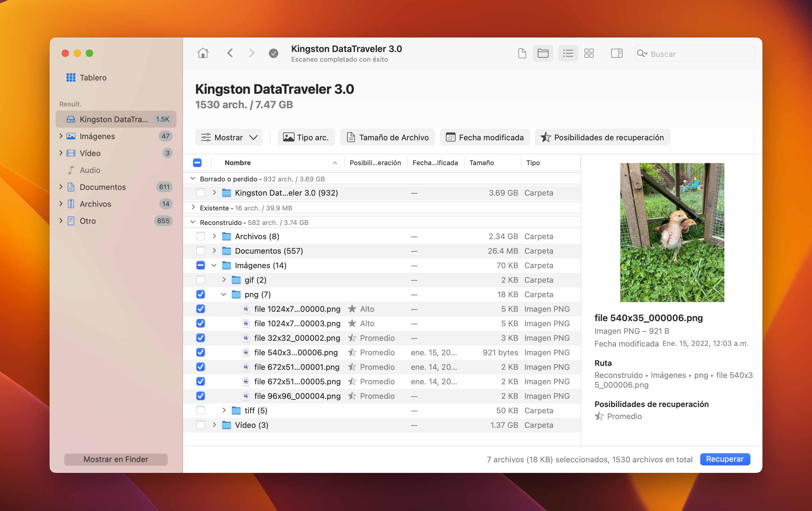The height and width of the screenshot is (511, 812).
Task: Check the Documentos (557) folder checkbox
Action: [200, 251]
